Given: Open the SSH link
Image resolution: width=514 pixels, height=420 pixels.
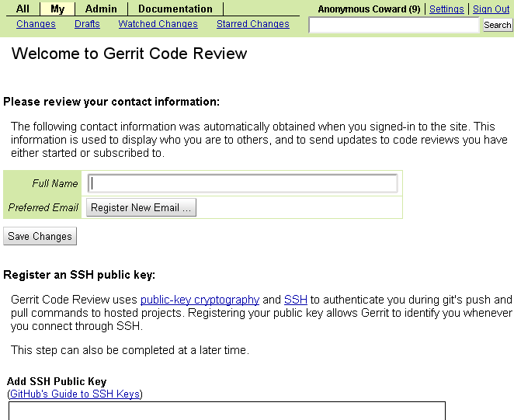Looking at the screenshot, I should point(296,300).
